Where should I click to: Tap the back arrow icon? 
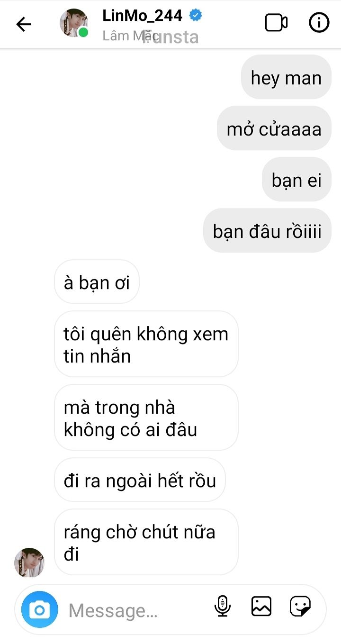[24, 24]
